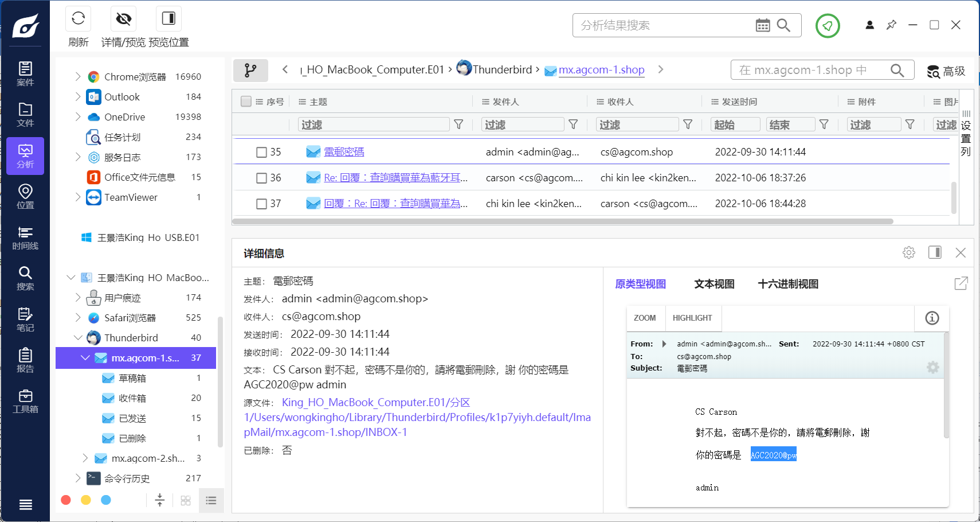
Task: Click the filter funnel for 发送时间 column
Action: (824, 124)
